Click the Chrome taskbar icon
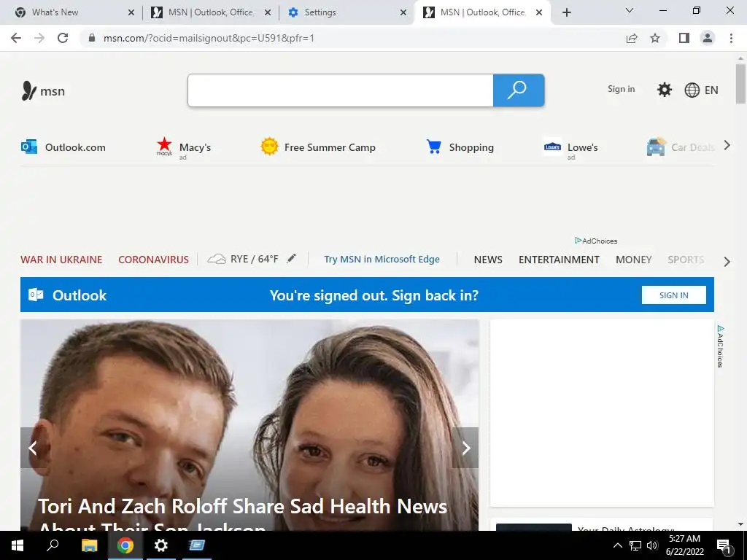Image resolution: width=747 pixels, height=560 pixels. pos(125,545)
